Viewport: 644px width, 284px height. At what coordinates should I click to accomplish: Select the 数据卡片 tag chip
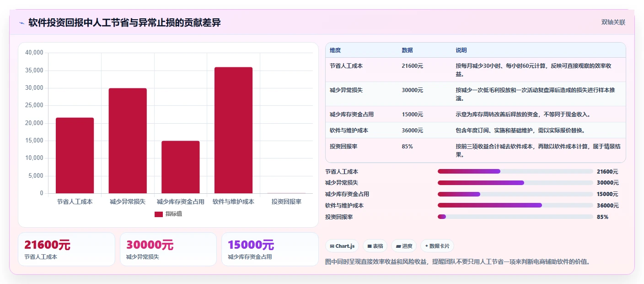437,246
